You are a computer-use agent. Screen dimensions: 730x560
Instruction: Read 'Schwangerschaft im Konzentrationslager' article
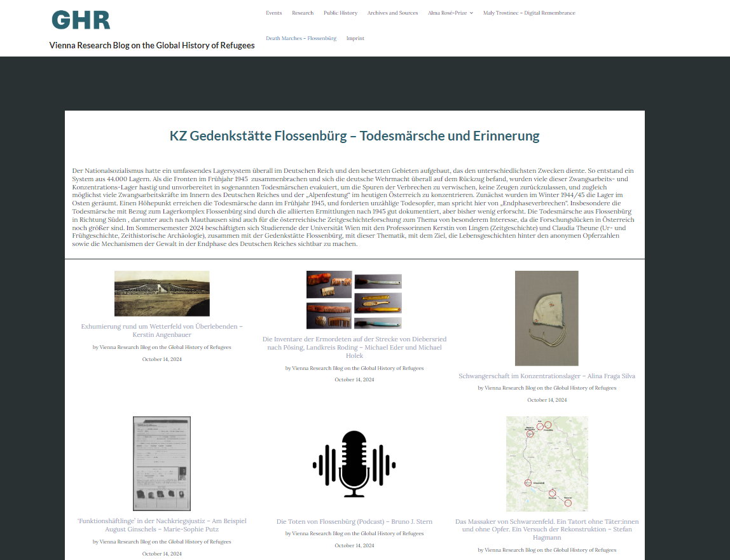pyautogui.click(x=547, y=376)
